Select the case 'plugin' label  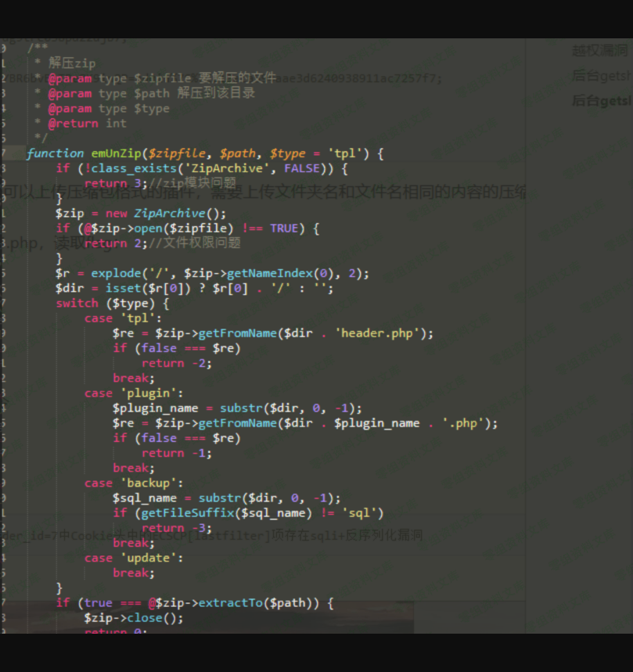click(134, 393)
